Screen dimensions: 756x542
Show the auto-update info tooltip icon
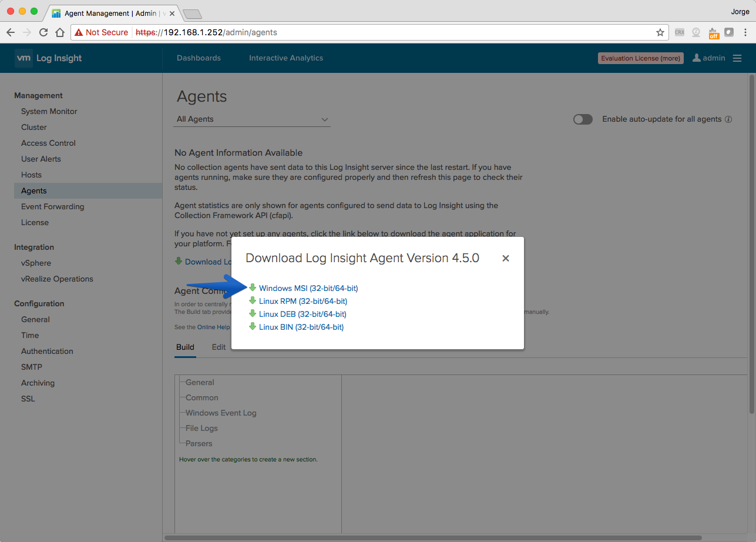(728, 119)
